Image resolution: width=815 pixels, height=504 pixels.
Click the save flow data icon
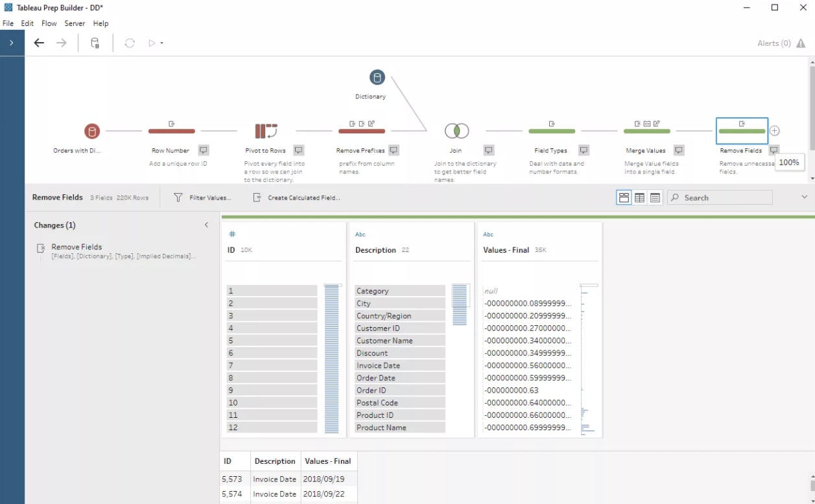95,43
